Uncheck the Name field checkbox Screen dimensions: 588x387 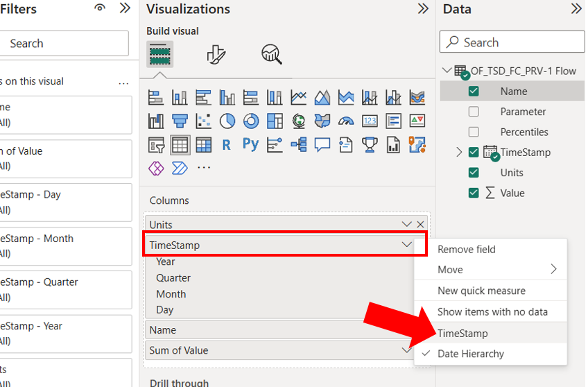coord(474,92)
